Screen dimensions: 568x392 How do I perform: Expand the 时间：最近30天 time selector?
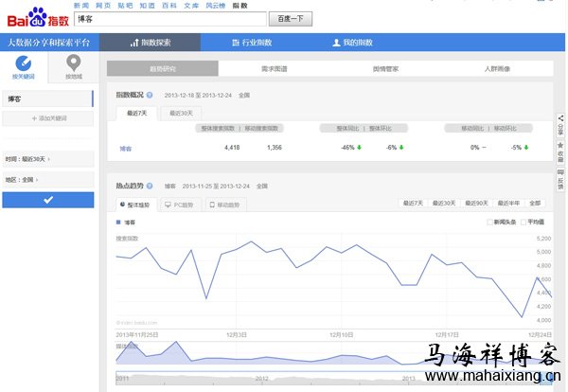[x=48, y=159]
